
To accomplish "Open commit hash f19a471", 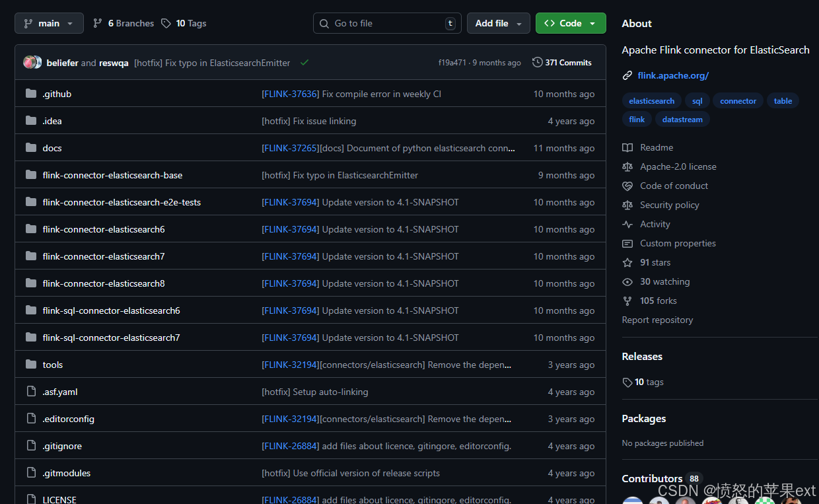I will (x=452, y=63).
